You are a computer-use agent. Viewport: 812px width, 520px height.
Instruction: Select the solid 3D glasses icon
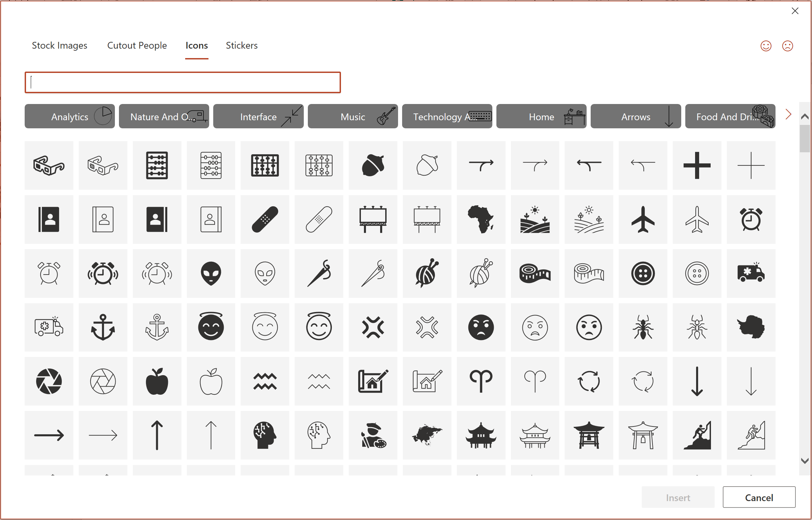click(x=49, y=165)
